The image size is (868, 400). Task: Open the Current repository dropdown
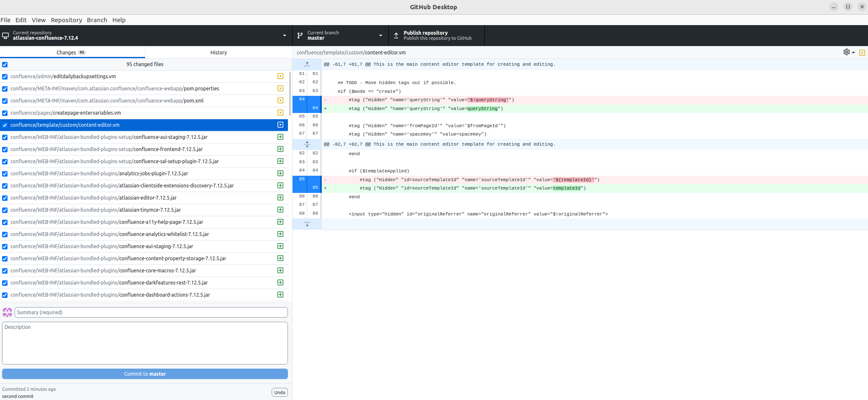point(146,36)
